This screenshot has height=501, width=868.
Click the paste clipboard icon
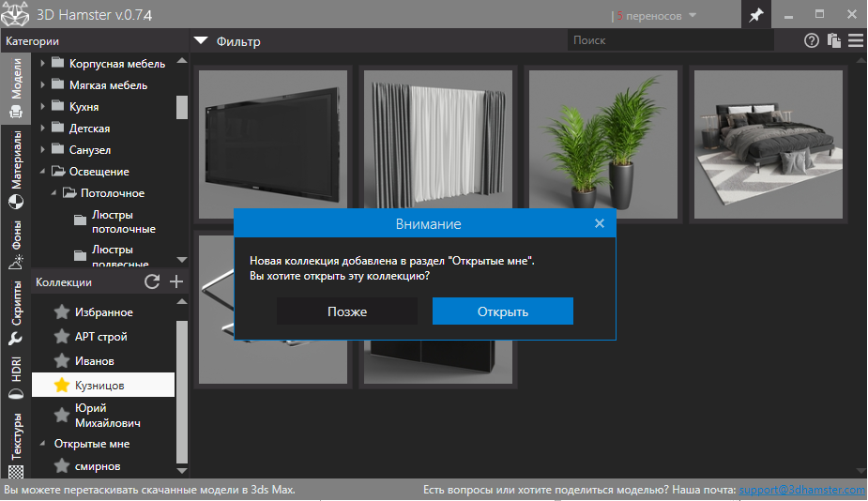point(833,40)
